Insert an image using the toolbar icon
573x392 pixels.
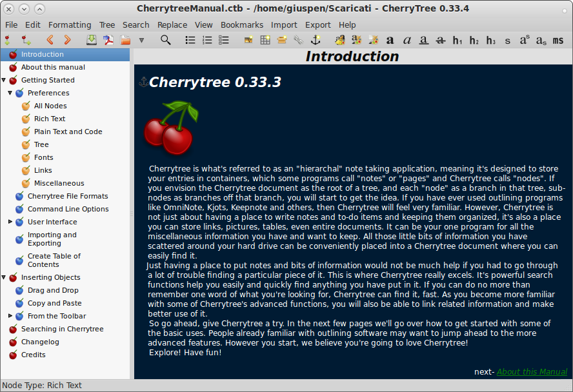247,39
